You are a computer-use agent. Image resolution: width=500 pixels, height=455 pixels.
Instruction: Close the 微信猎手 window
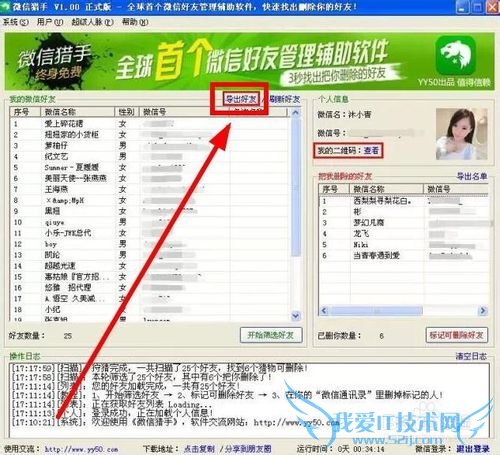coord(493,7)
